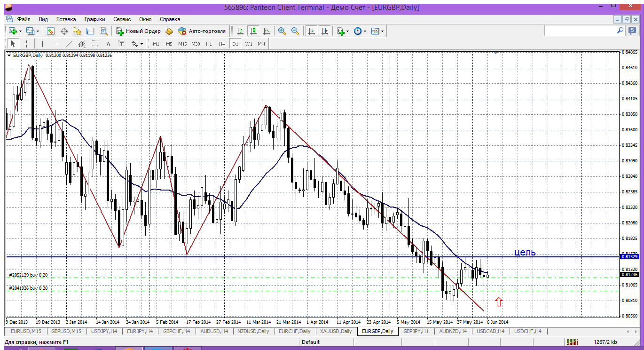The image size is (644, 350).
Task: Click the Новый Ордер button
Action: pyautogui.click(x=138, y=31)
